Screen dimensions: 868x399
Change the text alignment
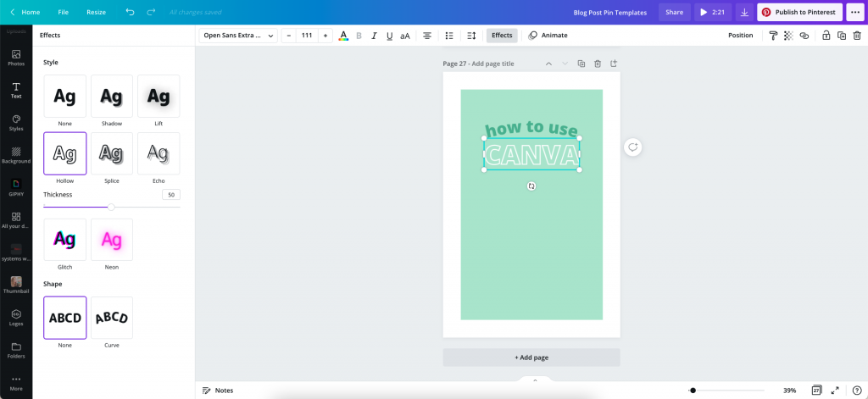pos(427,36)
